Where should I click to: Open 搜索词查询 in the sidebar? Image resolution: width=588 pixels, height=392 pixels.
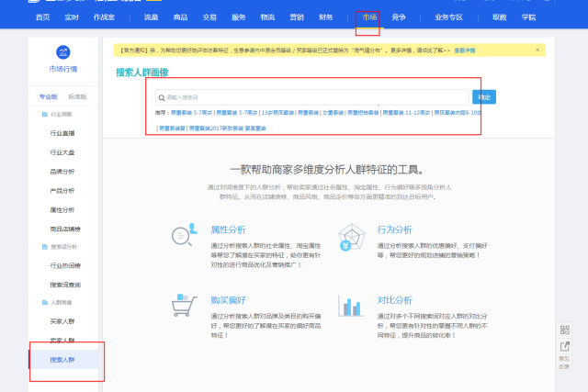[x=65, y=285]
